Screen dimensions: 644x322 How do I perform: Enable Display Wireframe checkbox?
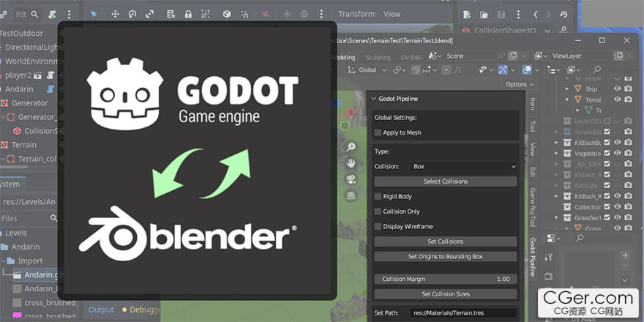[378, 227]
